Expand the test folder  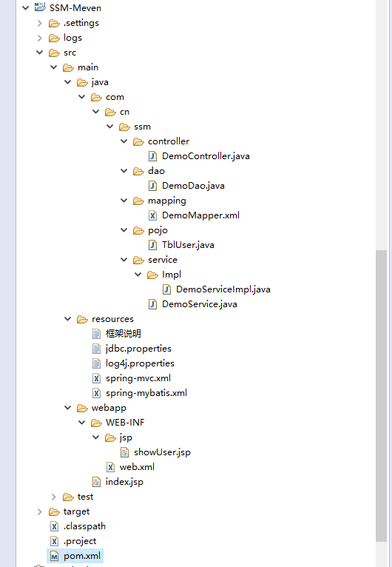tap(54, 497)
